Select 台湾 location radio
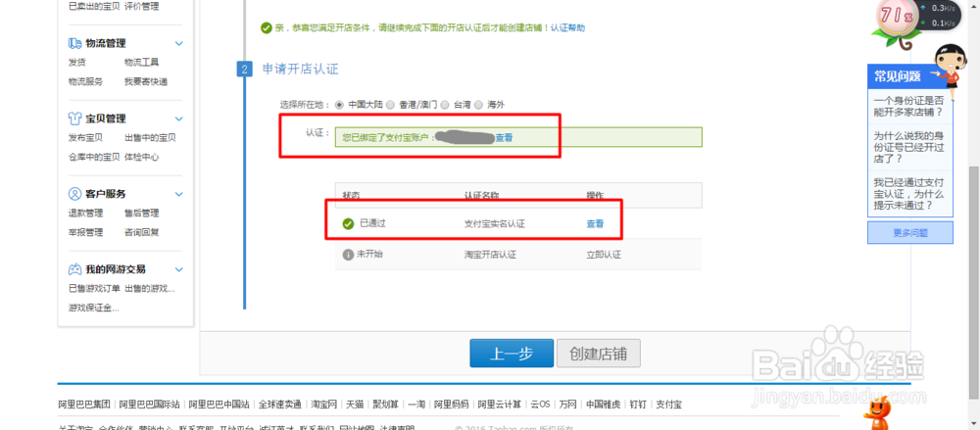Image resolution: width=980 pixels, height=430 pixels. click(443, 105)
